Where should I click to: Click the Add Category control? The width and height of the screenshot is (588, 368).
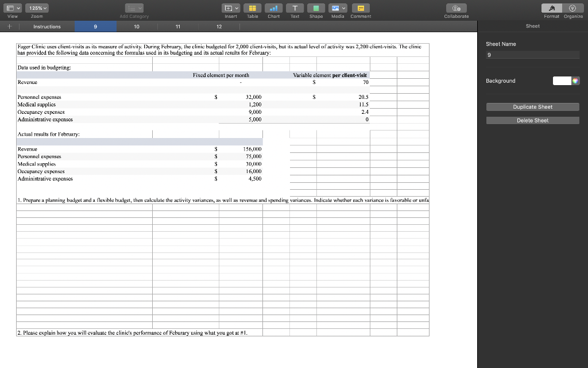134,9
